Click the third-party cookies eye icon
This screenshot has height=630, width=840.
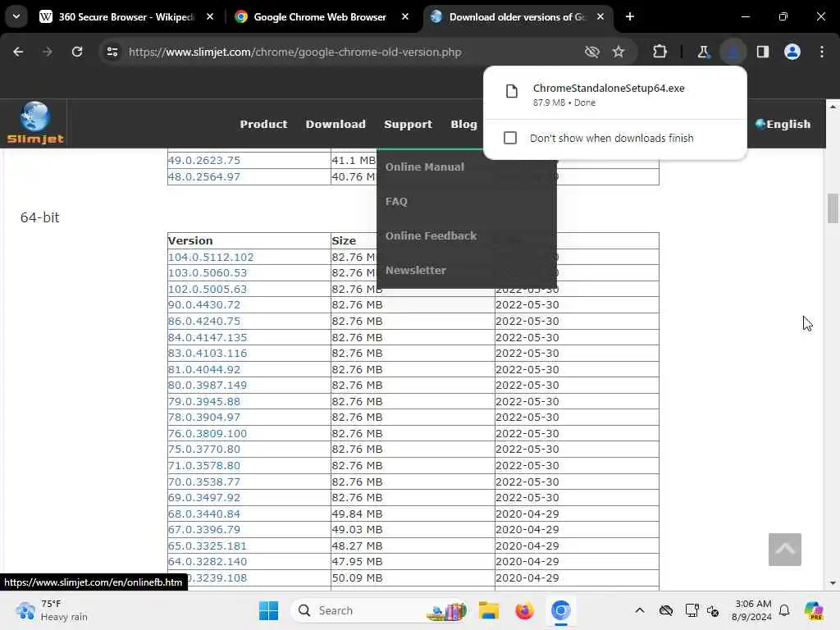coord(592,52)
